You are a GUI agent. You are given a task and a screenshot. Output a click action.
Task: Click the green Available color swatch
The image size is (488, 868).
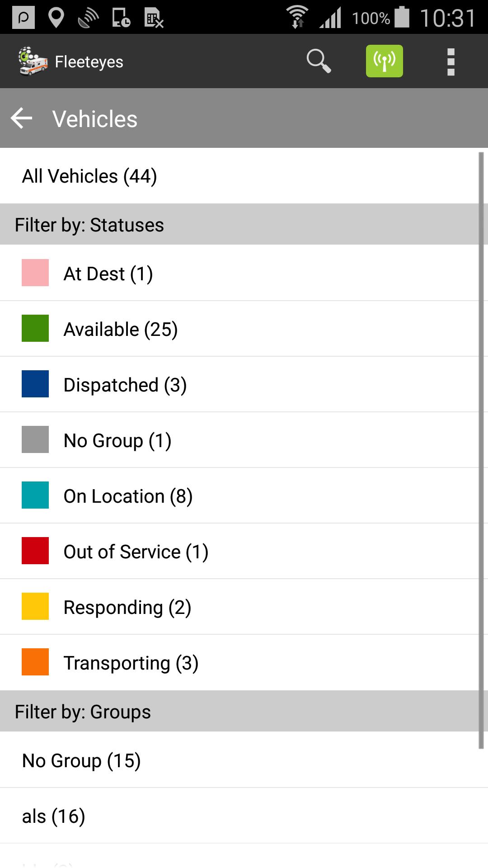point(35,328)
